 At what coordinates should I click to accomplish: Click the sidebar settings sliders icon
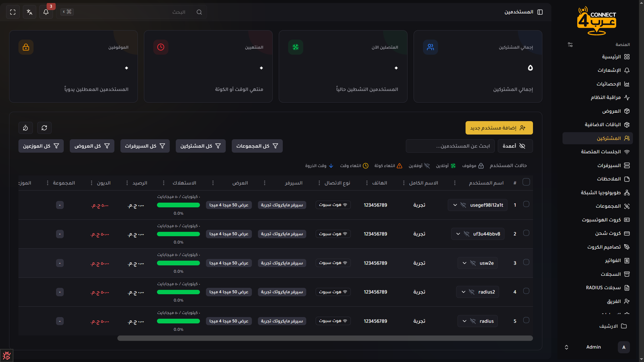pos(570,45)
